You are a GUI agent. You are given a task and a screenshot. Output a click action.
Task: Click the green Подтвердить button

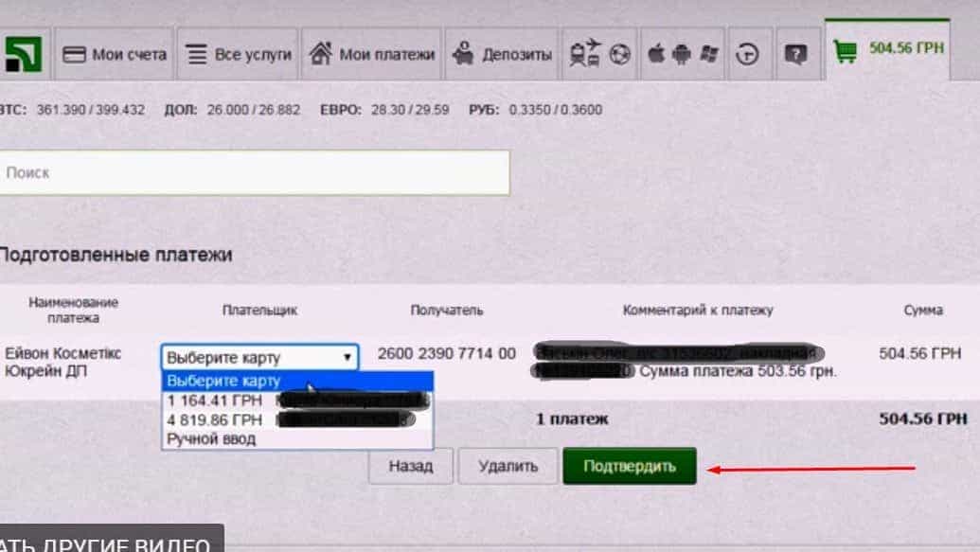630,466
